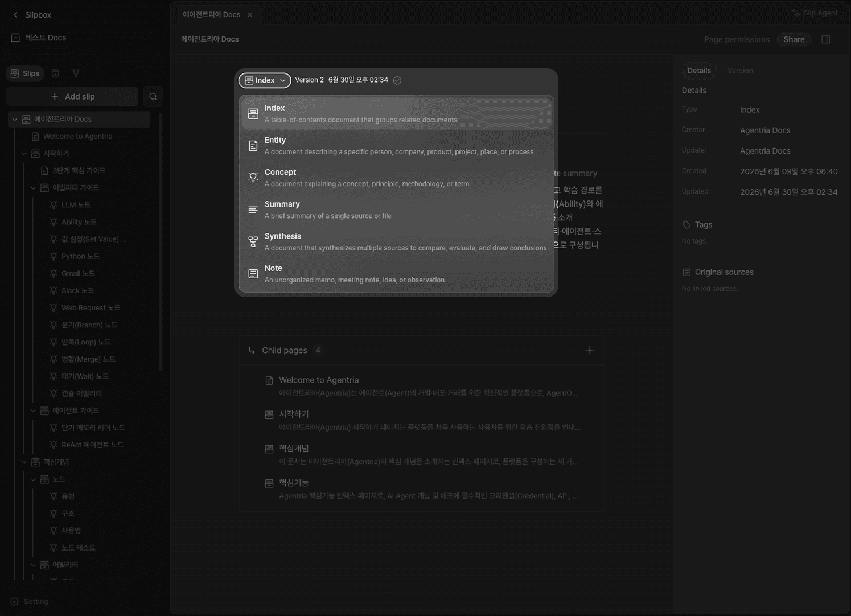Open the graph branch icon tab

(76, 73)
